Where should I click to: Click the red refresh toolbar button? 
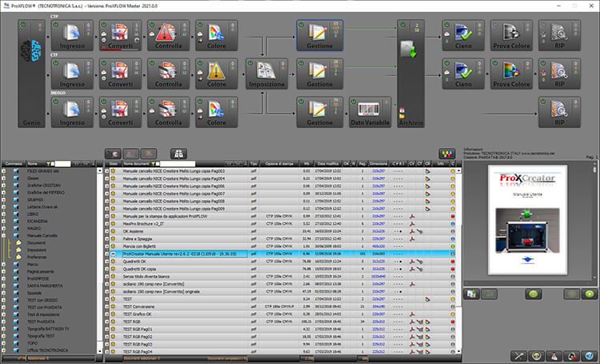(x=113, y=154)
